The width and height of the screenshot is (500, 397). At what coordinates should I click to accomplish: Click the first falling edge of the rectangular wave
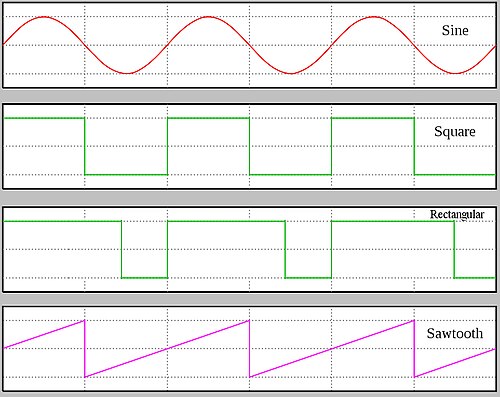121,249
